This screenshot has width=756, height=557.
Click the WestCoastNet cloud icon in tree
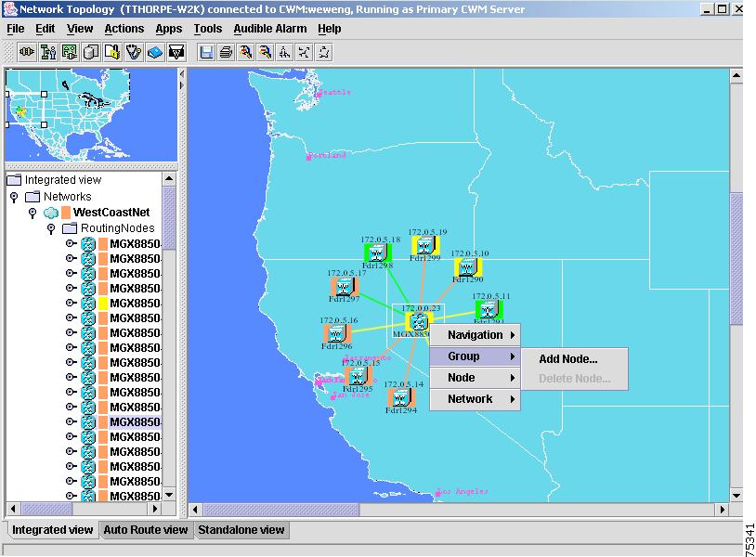[x=51, y=213]
